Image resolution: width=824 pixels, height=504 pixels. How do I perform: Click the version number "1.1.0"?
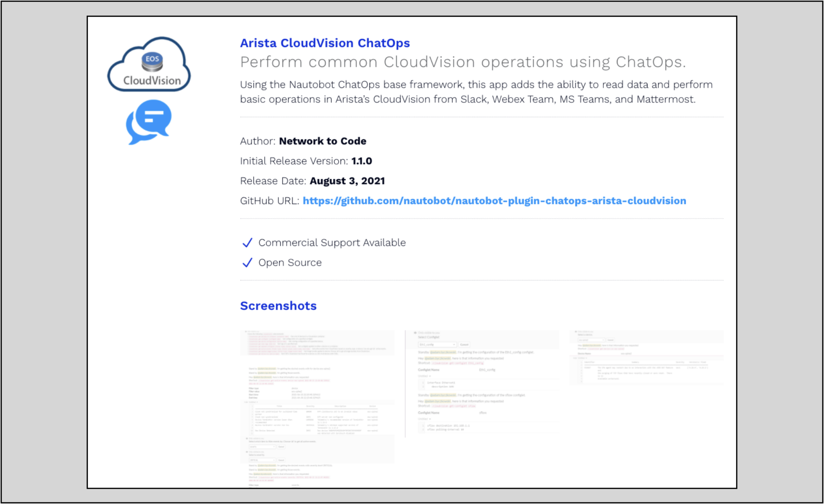point(361,161)
